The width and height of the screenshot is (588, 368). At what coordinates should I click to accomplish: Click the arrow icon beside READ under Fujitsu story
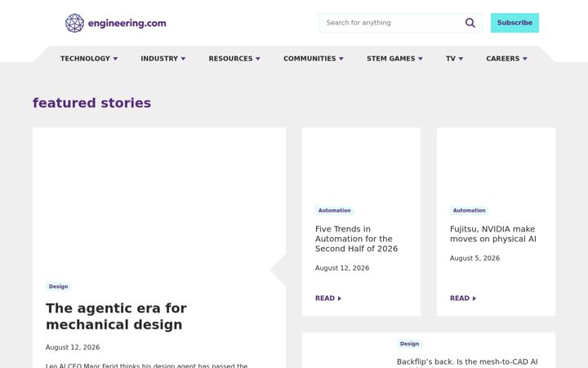pos(474,298)
